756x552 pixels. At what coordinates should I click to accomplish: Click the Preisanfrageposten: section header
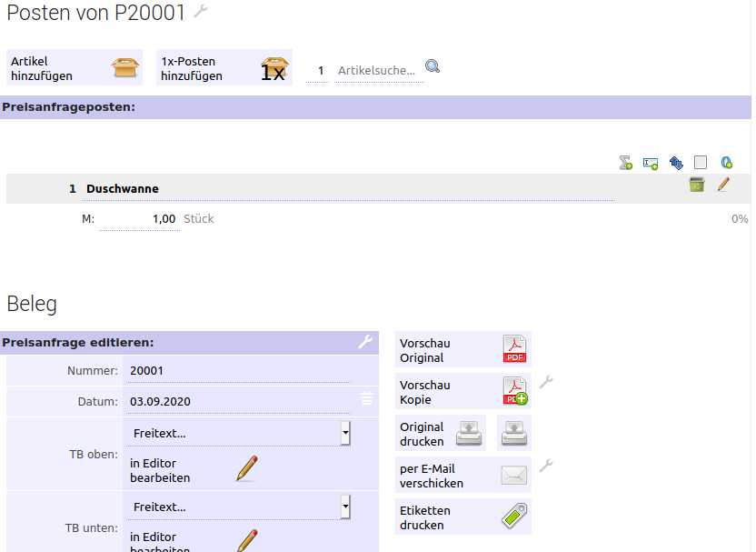375,107
